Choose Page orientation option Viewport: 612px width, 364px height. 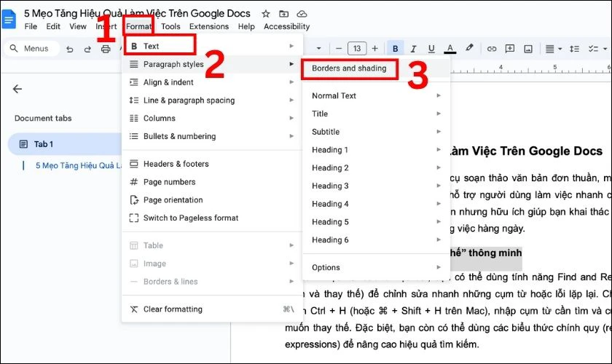pyautogui.click(x=212, y=199)
